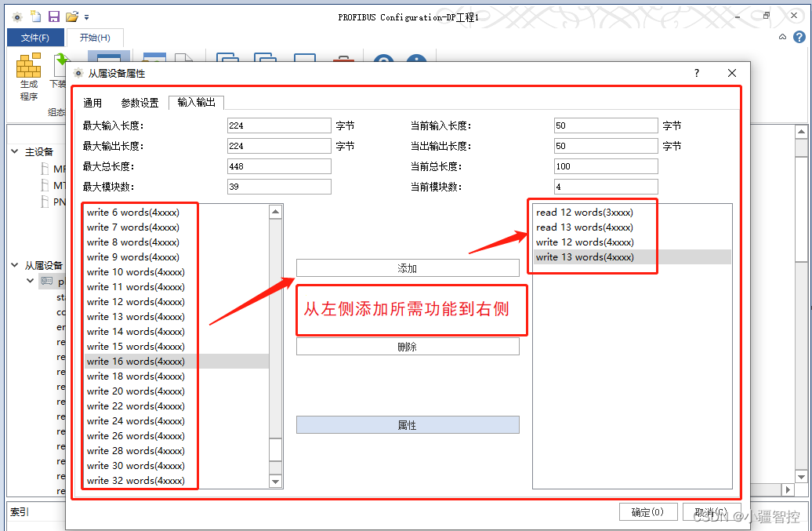812x531 pixels.
Task: Click main window horizontal scroll right arrow
Action: click(788, 489)
